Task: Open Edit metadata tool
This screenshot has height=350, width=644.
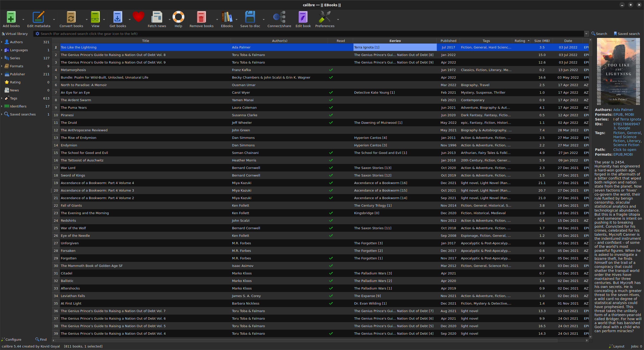Action: (38, 17)
